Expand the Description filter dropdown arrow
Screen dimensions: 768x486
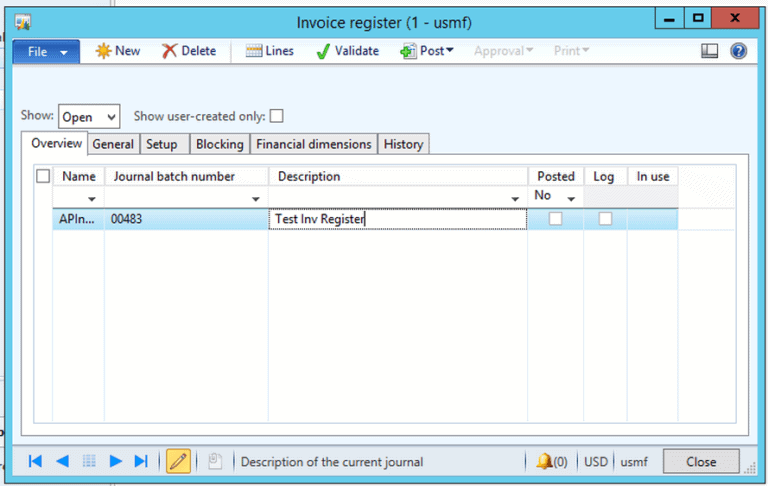click(515, 199)
